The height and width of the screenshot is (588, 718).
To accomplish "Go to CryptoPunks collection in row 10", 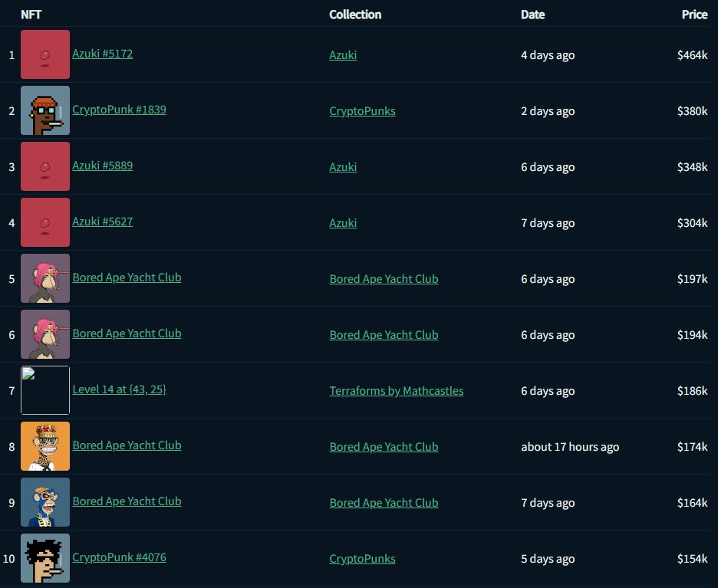I will tap(362, 559).
